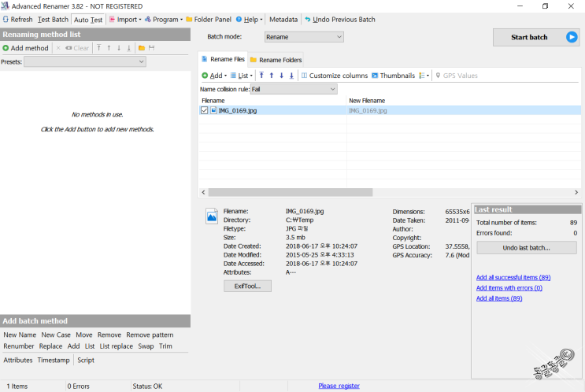The width and height of the screenshot is (585, 392).
Task: Expand the Presets combo box
Action: pos(85,61)
